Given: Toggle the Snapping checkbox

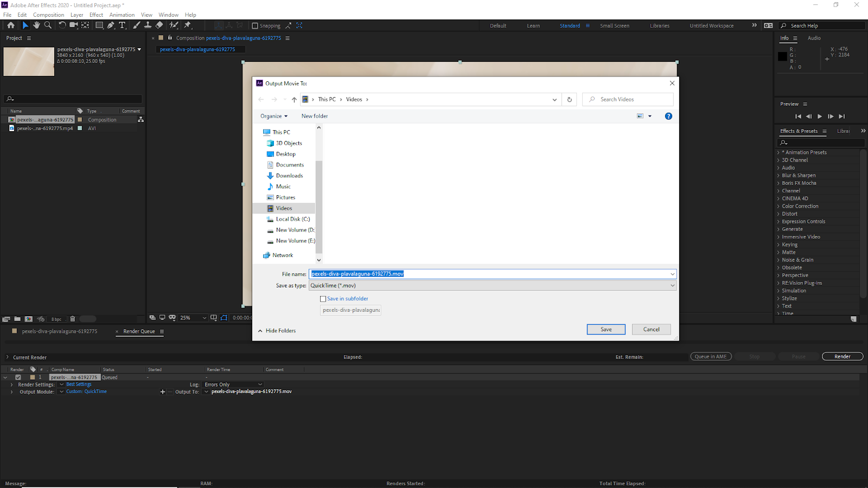Looking at the screenshot, I should click(255, 25).
